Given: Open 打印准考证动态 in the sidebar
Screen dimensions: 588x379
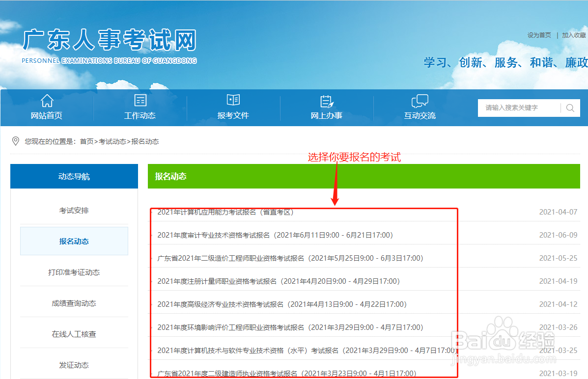Looking at the screenshot, I should tap(74, 272).
